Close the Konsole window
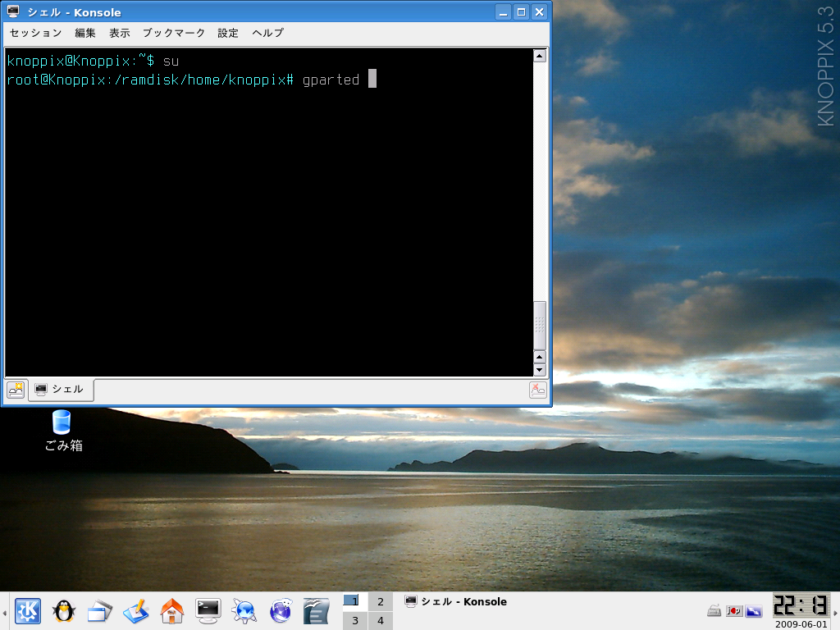840x630 pixels. 539,12
